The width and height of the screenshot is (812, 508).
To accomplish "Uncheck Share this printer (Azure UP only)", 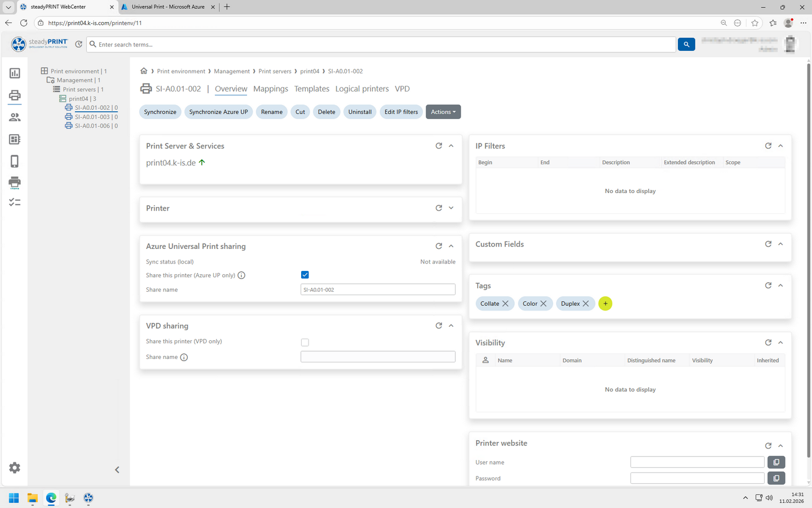I will (305, 275).
